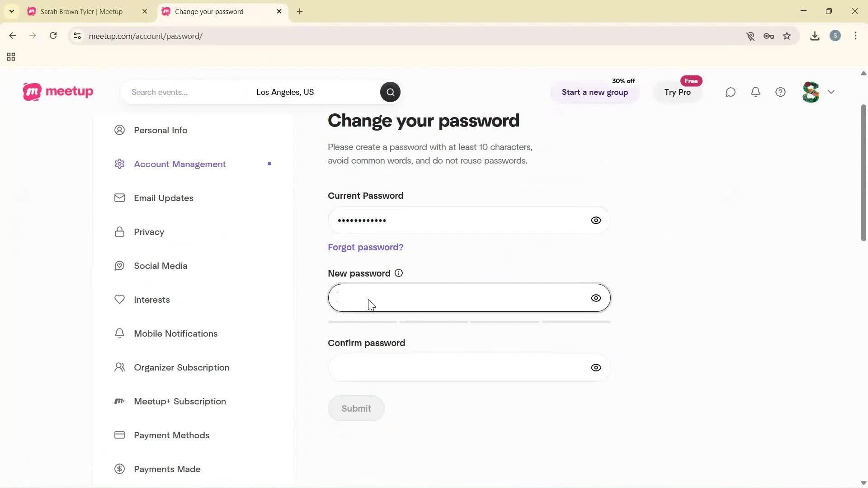The height and width of the screenshot is (488, 868).
Task: Show the Confirm password text
Action: 596,367
